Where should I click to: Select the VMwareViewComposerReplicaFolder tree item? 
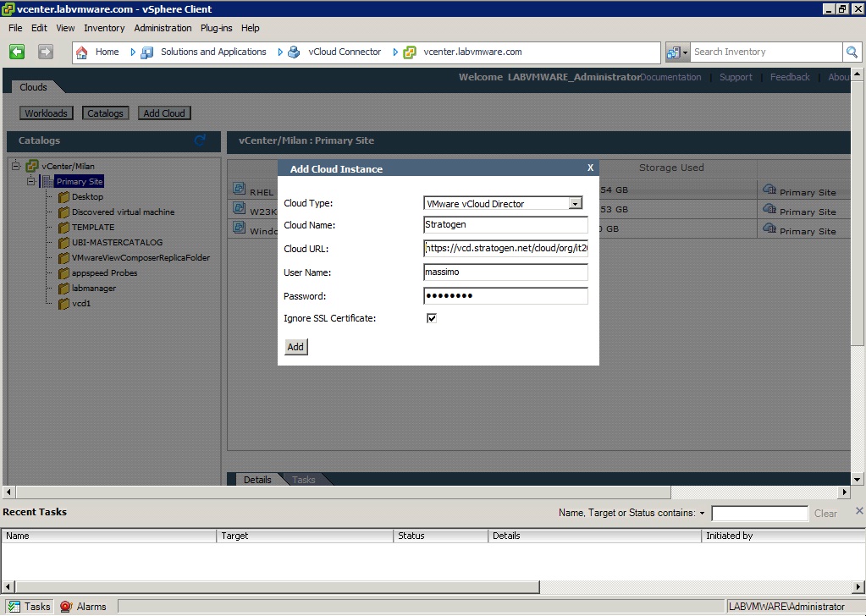141,258
